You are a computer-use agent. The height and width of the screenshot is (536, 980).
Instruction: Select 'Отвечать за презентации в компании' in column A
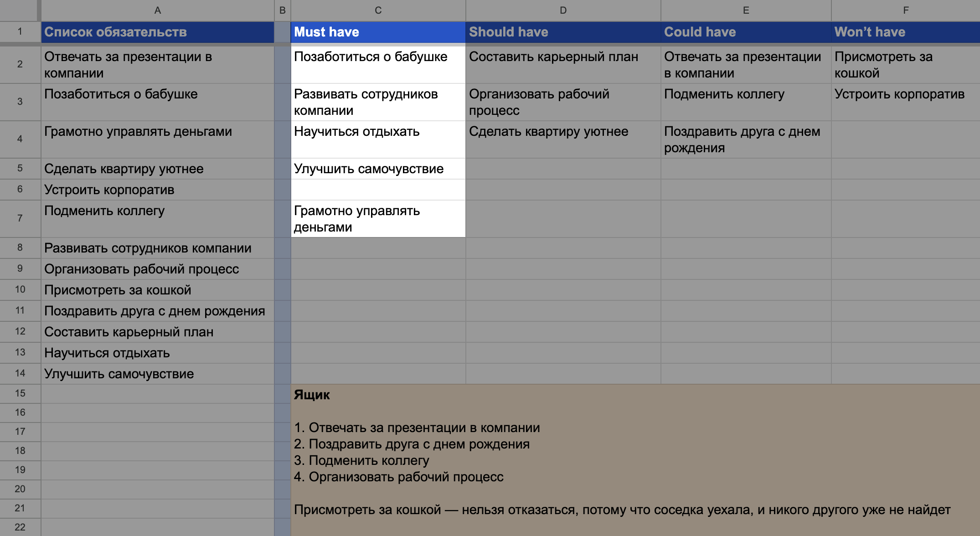click(158, 65)
